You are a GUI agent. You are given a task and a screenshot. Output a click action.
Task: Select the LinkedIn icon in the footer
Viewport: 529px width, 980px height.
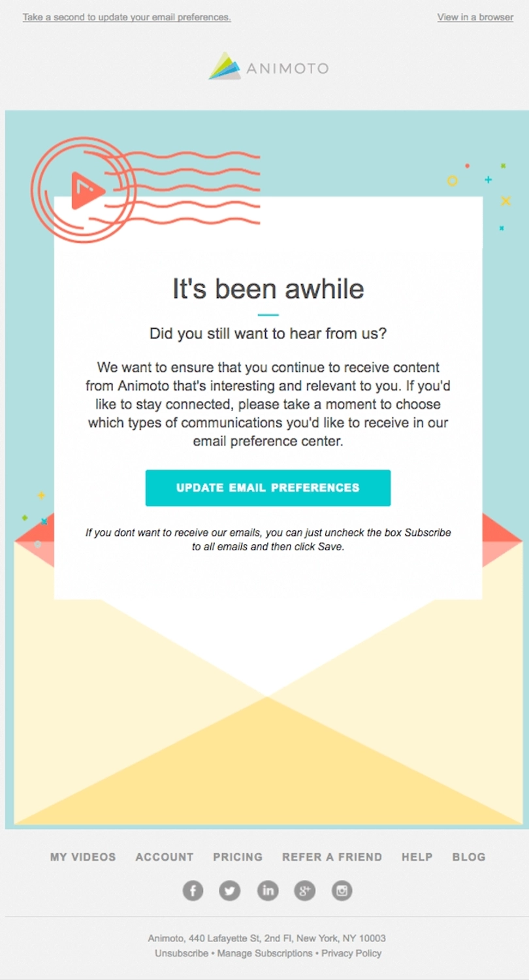(x=267, y=890)
